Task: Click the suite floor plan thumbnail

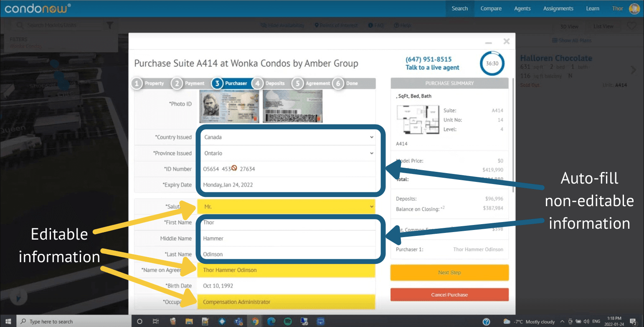Action: pyautogui.click(x=418, y=119)
